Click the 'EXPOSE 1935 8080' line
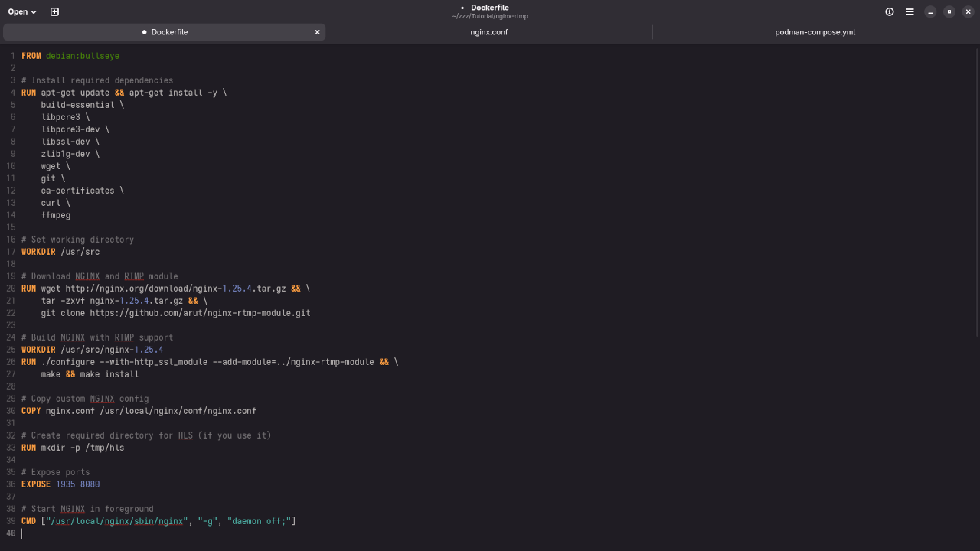 60,484
